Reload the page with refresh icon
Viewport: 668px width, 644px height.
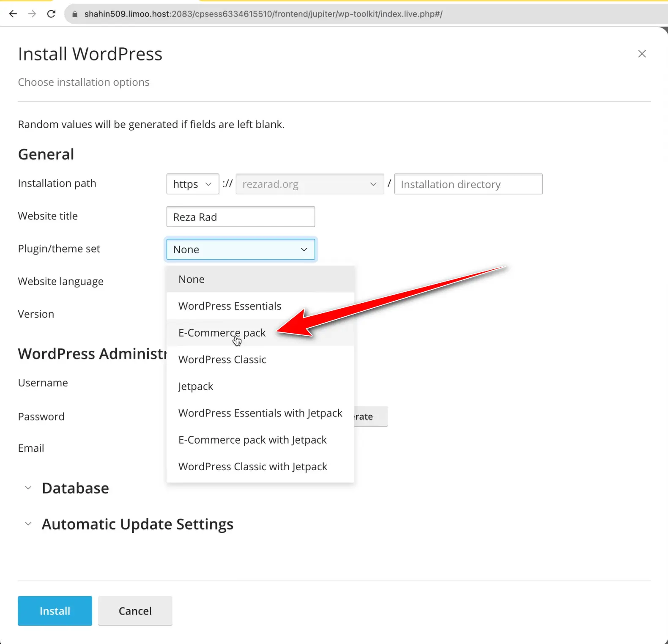tap(51, 14)
